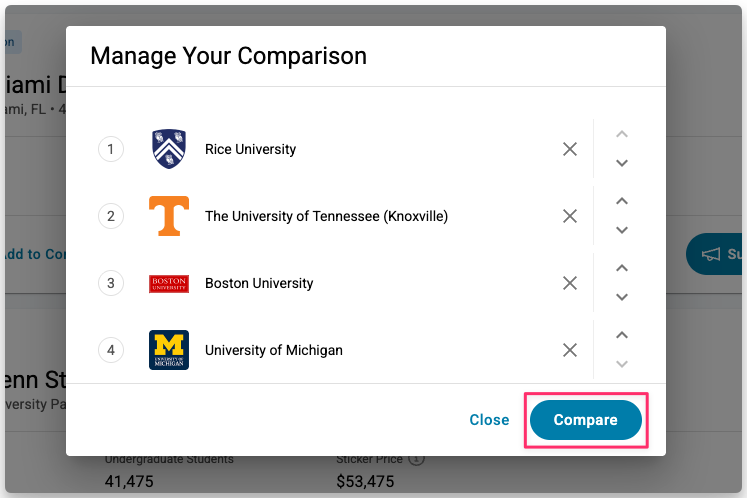Click the Sticker Price info icon
The width and height of the screenshot is (747, 498).
point(417,460)
